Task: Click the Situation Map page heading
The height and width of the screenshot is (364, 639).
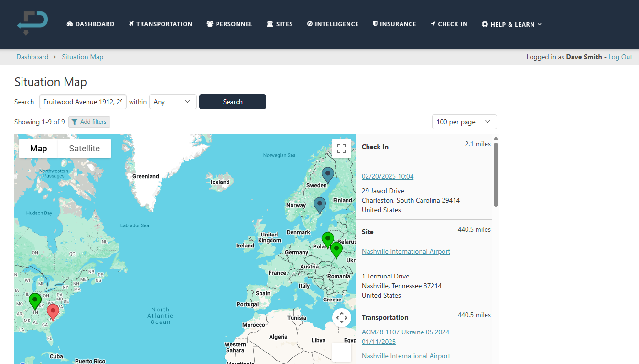Action: 51,82
